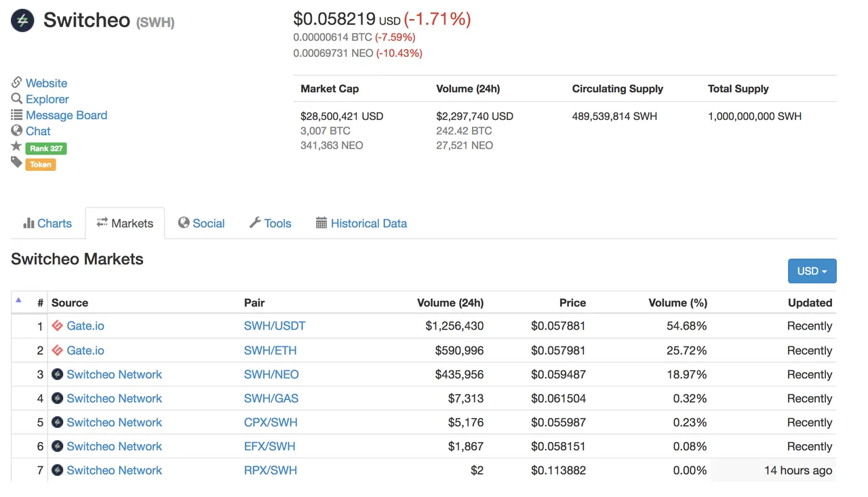Open the Website link

point(46,83)
